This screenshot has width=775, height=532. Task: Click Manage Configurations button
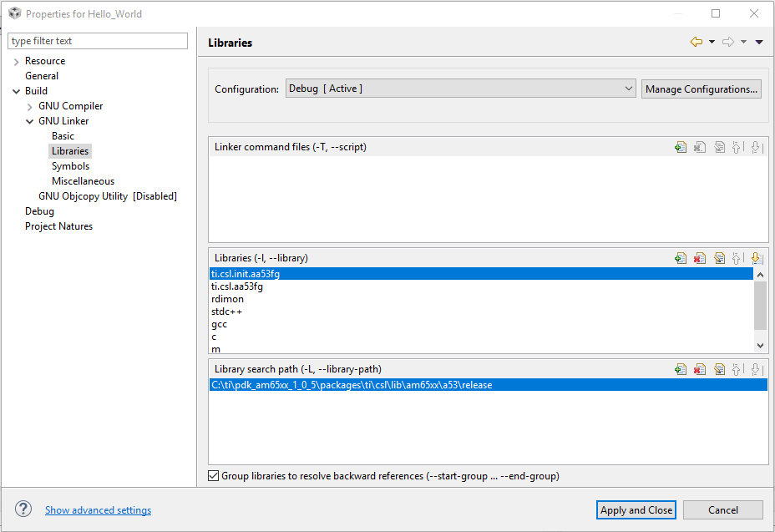(x=701, y=89)
